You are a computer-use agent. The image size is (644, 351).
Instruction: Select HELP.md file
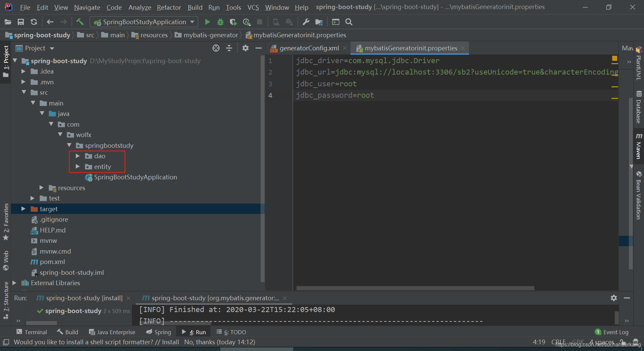[53, 230]
